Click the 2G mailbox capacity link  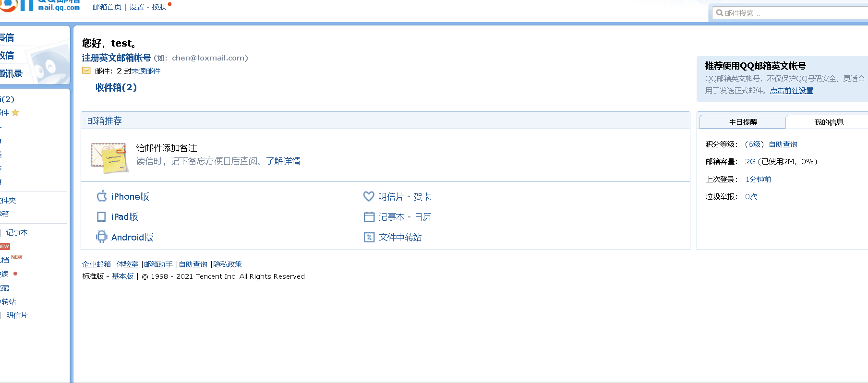(750, 162)
